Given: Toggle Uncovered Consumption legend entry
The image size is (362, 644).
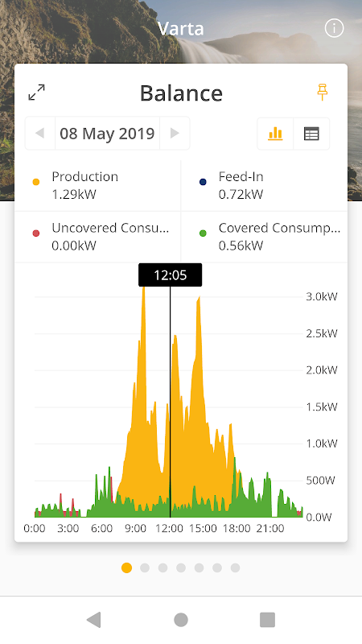Looking at the screenshot, I should coord(97,237).
